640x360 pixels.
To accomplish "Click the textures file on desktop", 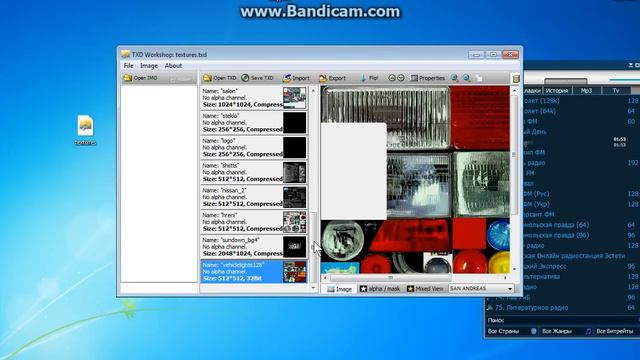I will (85, 130).
